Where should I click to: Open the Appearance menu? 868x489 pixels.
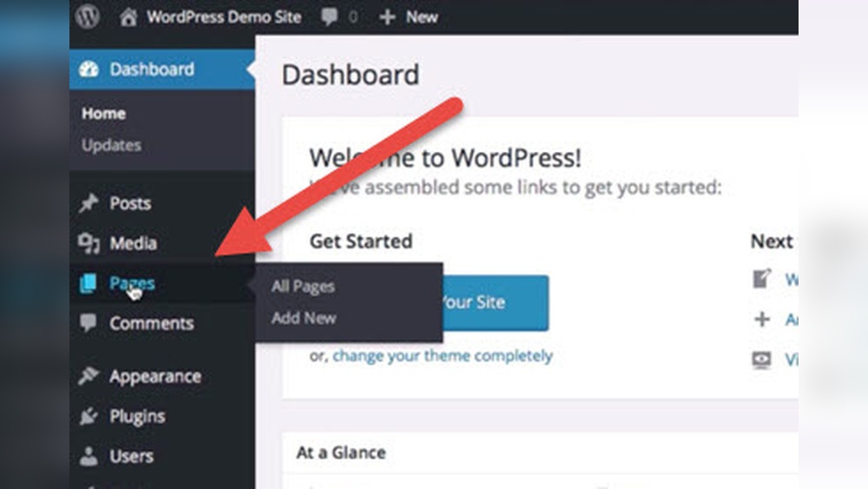pos(155,377)
